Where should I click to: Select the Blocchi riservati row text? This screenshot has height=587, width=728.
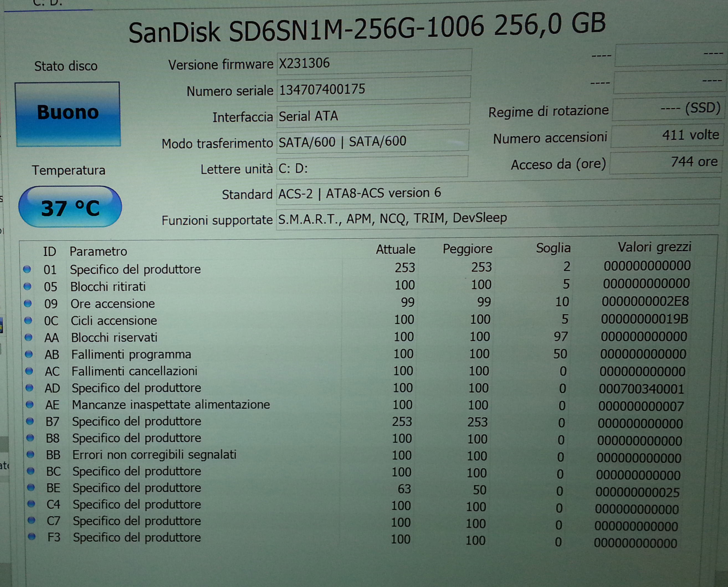click(x=114, y=337)
